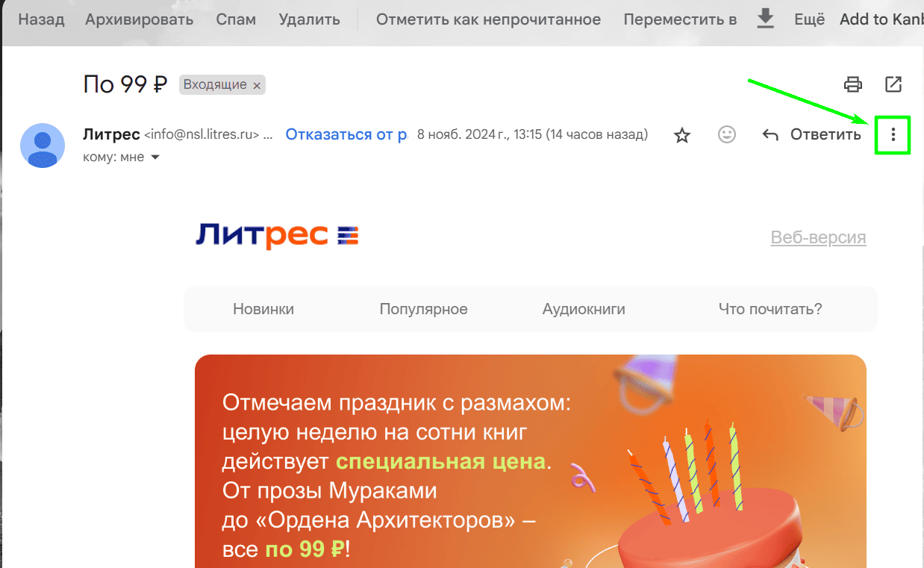Viewport: 924px width, 568px height.
Task: Open email in a new window
Action: [x=893, y=84]
